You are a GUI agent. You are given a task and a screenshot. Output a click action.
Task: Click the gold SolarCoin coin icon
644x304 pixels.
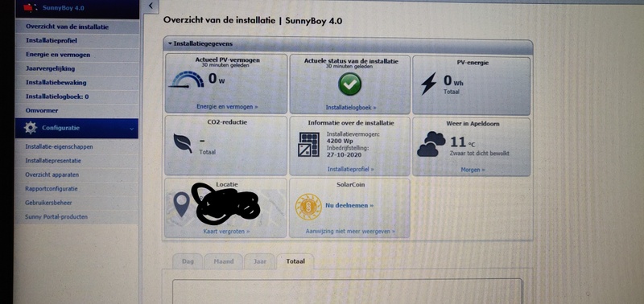point(308,206)
